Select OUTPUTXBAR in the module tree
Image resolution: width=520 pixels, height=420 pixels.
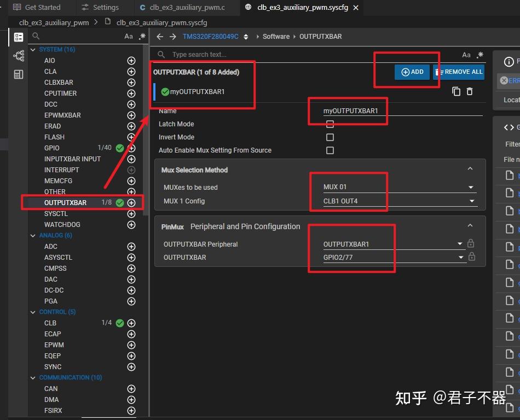click(65, 203)
